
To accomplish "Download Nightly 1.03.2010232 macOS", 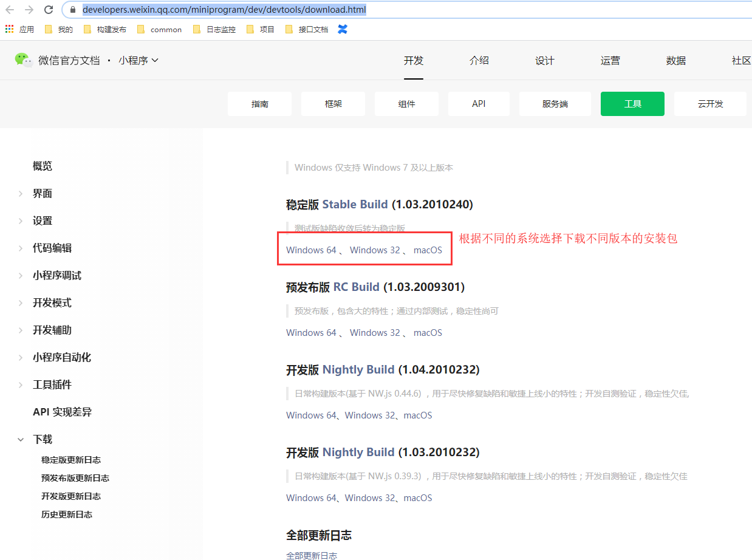I will 418,498.
